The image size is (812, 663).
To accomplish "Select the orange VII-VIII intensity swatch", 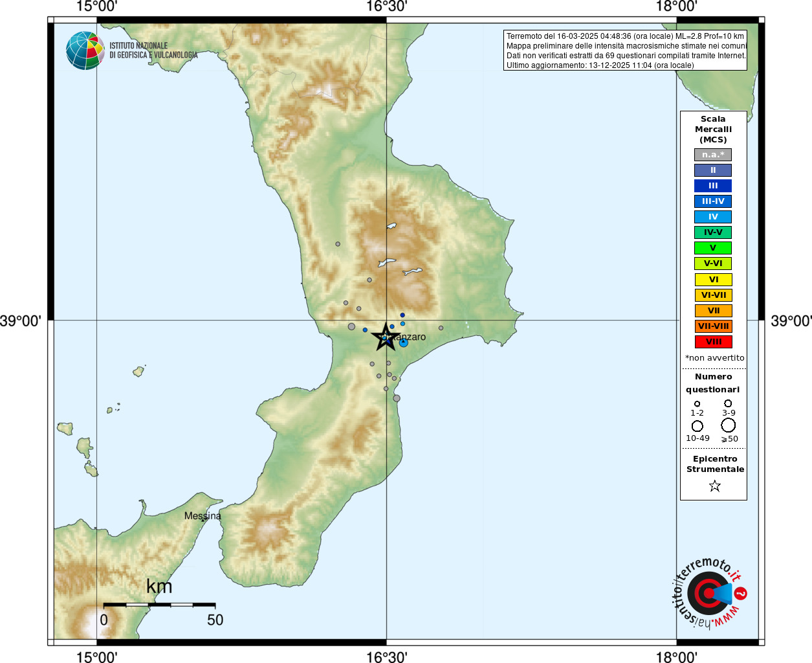I will point(714,326).
